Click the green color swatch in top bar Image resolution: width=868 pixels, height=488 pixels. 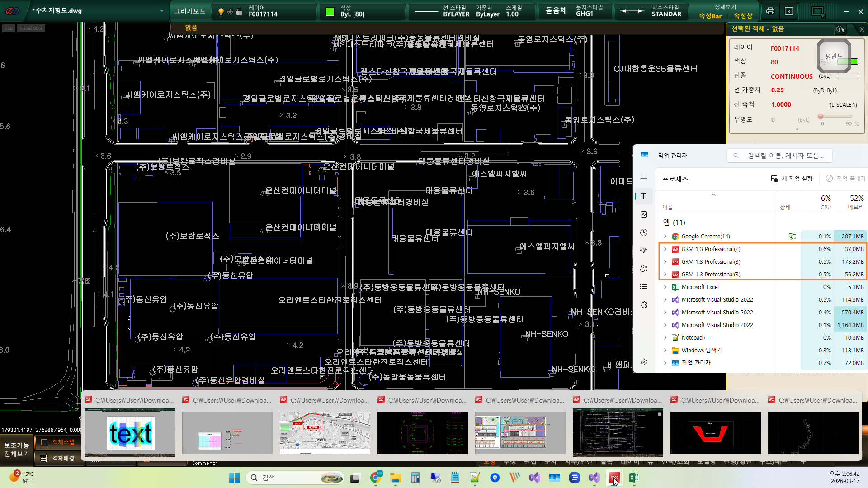tap(330, 12)
